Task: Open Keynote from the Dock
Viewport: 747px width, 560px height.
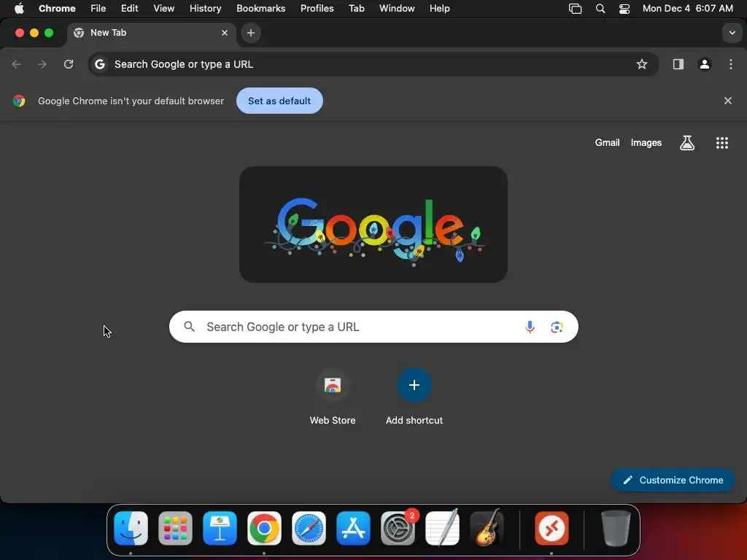Action: pyautogui.click(x=220, y=528)
